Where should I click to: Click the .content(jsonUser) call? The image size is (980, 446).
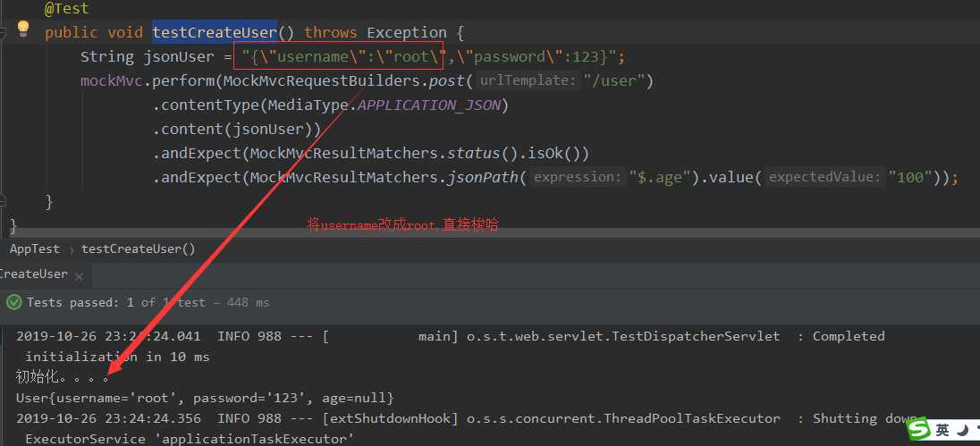point(237,130)
